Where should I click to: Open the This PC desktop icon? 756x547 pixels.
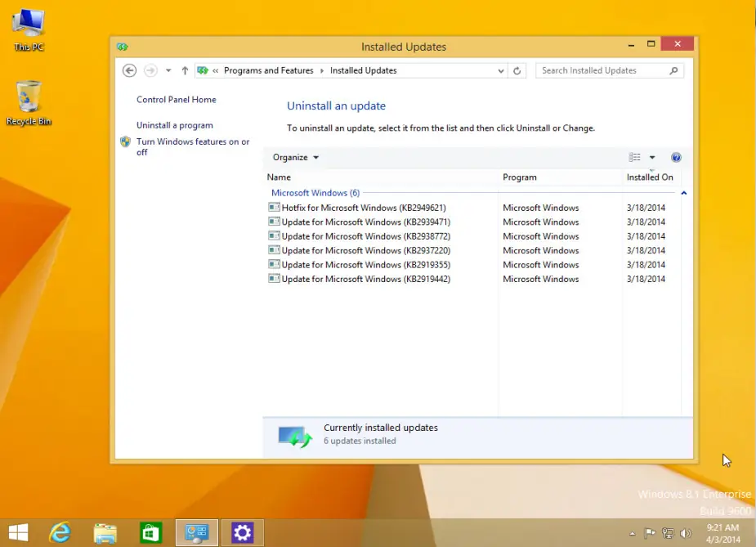(x=29, y=29)
